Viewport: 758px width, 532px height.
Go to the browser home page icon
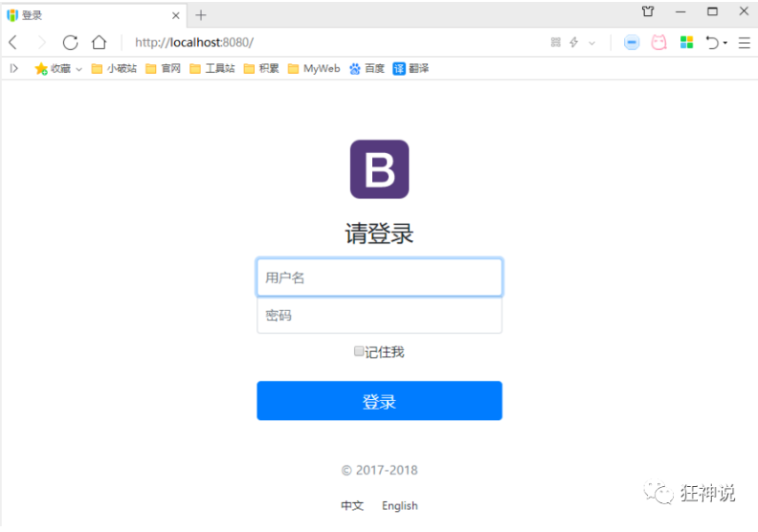tap(99, 42)
